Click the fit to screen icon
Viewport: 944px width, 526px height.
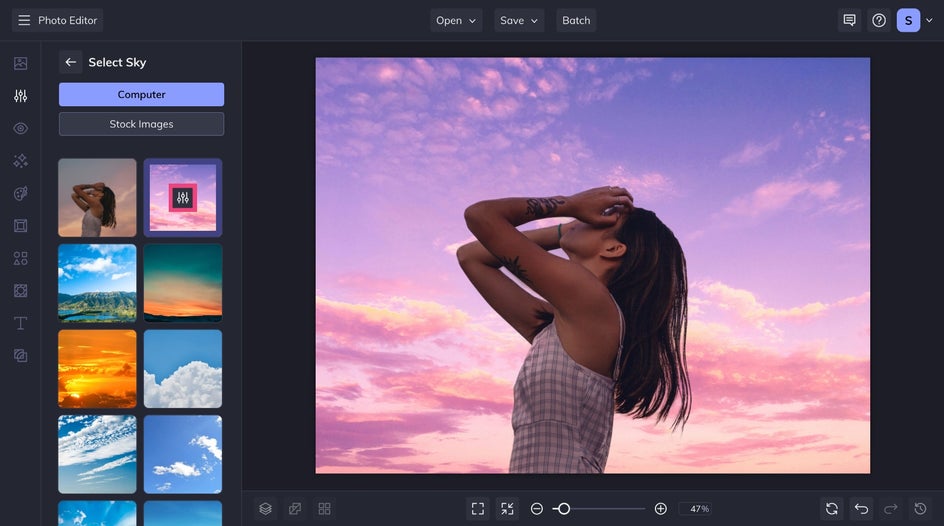(478, 509)
